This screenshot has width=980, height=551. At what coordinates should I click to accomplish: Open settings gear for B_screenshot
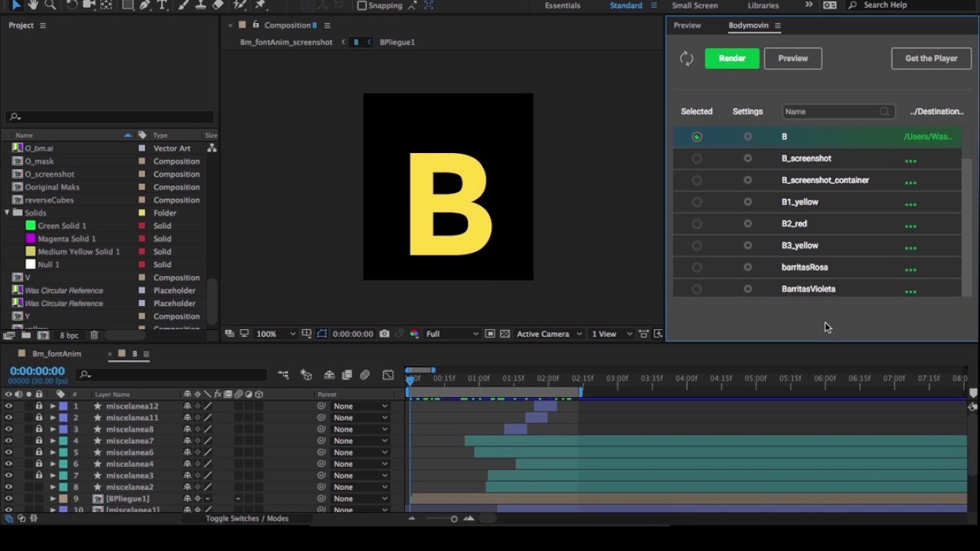(747, 158)
